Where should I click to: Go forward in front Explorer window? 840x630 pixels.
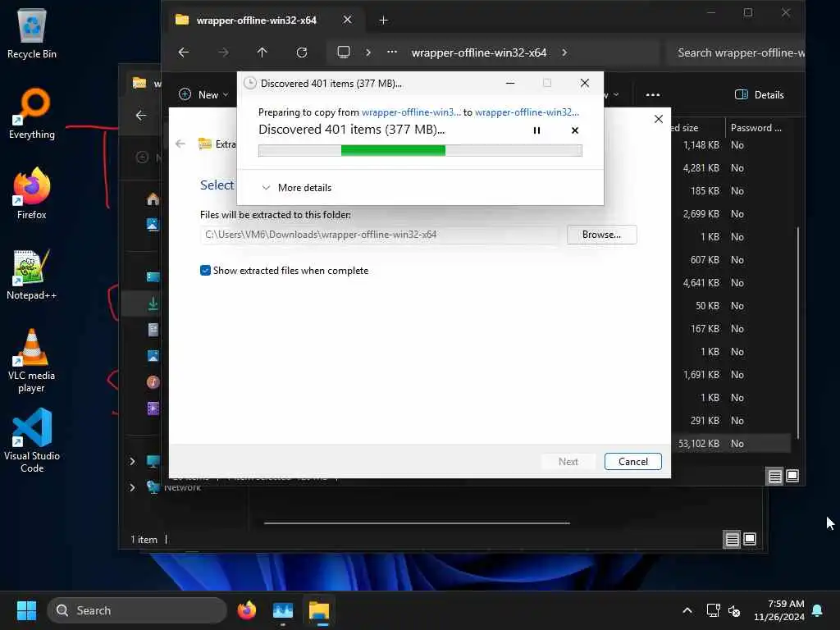pos(223,52)
